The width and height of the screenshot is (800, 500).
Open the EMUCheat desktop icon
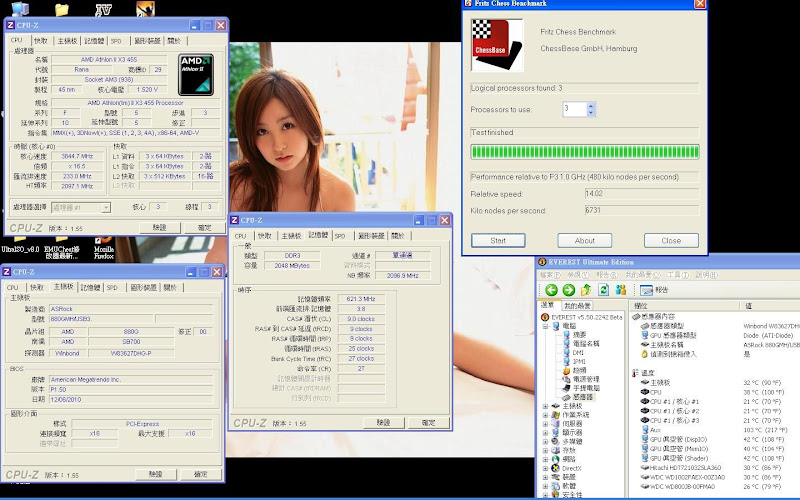pyautogui.click(x=62, y=248)
